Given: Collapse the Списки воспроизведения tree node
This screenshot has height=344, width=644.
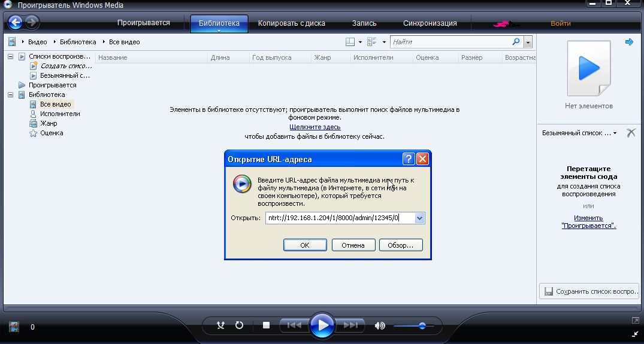Looking at the screenshot, I should click(x=11, y=57).
